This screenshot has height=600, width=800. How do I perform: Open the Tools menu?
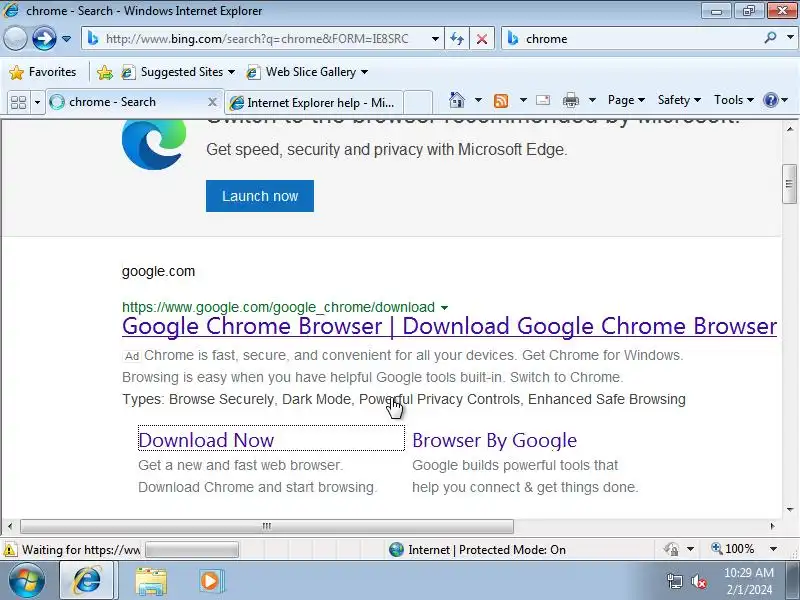(x=734, y=100)
